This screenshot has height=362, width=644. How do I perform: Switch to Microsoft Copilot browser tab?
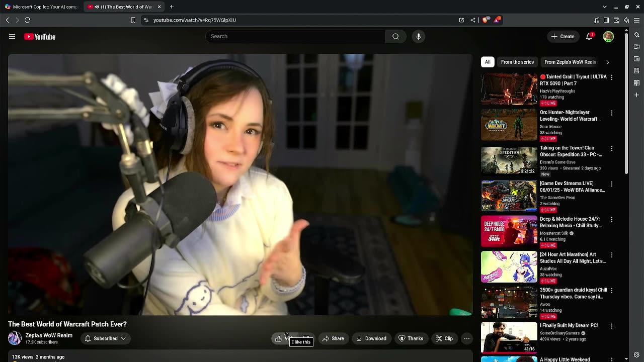(41, 7)
